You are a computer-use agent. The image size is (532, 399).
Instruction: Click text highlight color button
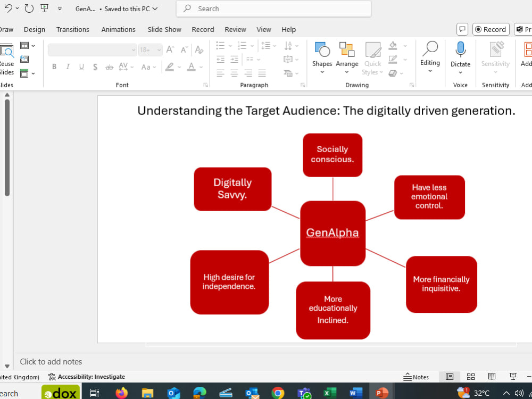170,66
